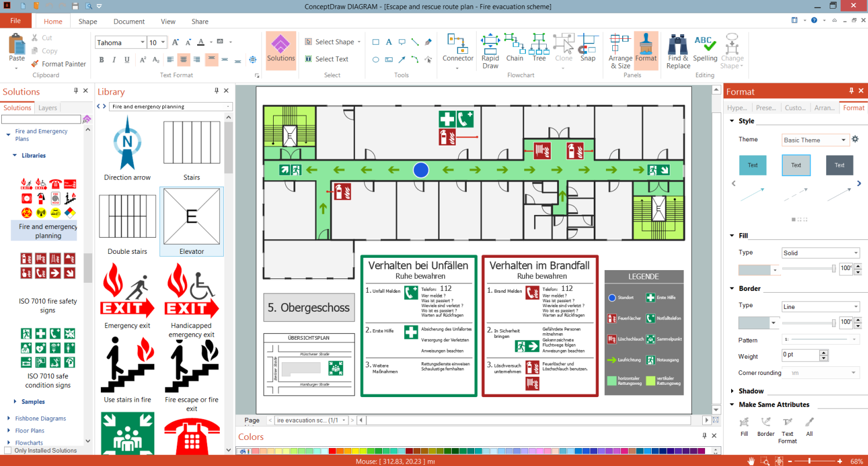Open Fire and emergency planning library
The height and width of the screenshot is (466, 868).
pyautogui.click(x=48, y=209)
